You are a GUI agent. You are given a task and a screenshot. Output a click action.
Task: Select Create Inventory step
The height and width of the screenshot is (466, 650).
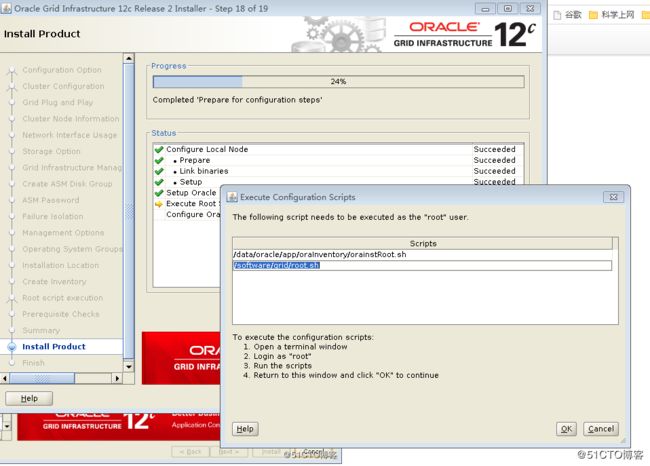[54, 282]
